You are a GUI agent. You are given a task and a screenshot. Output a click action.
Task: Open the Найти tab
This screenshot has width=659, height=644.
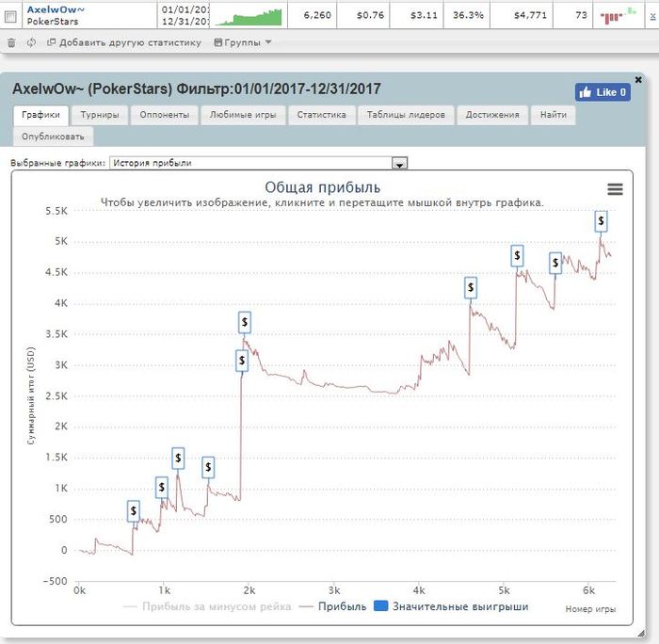[554, 115]
